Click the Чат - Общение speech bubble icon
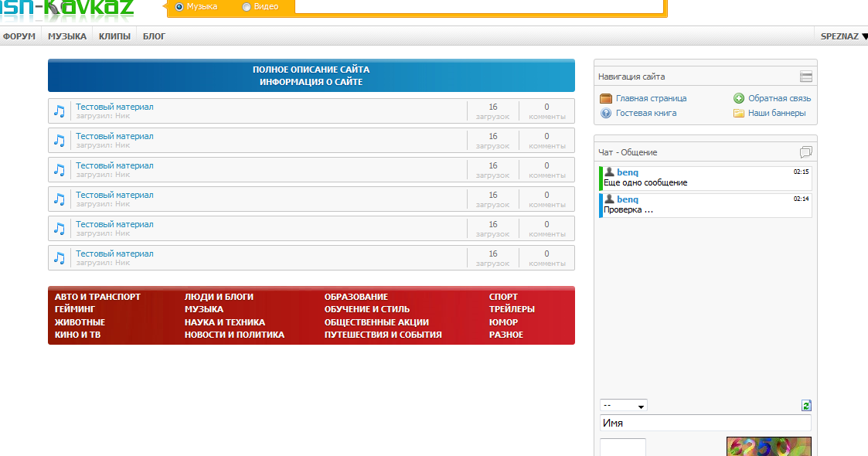 pyautogui.click(x=805, y=152)
